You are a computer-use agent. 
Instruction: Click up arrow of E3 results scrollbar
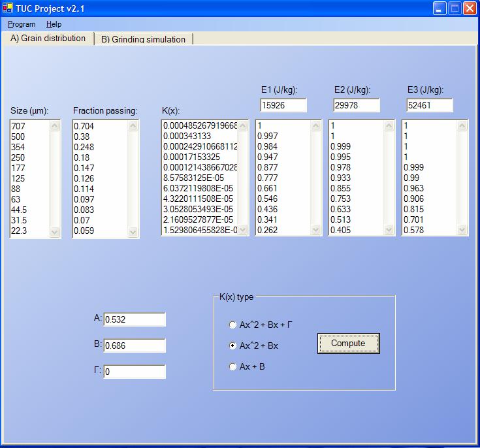[462, 125]
